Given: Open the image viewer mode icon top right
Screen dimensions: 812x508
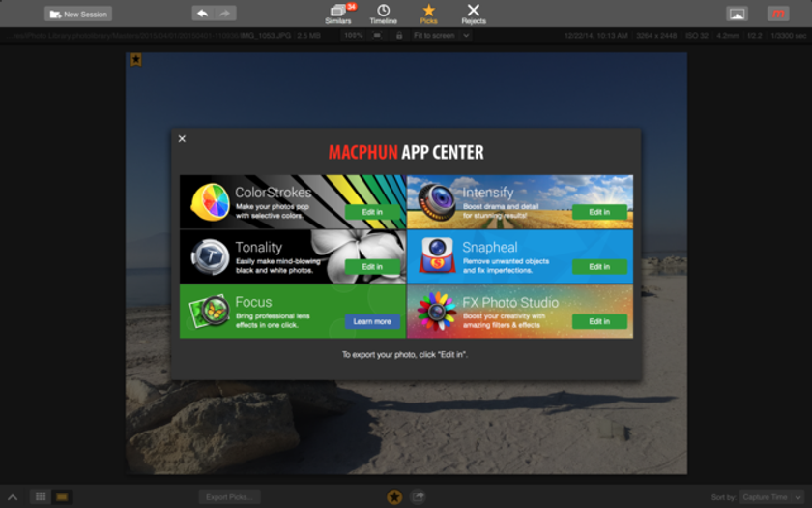Looking at the screenshot, I should [x=737, y=14].
